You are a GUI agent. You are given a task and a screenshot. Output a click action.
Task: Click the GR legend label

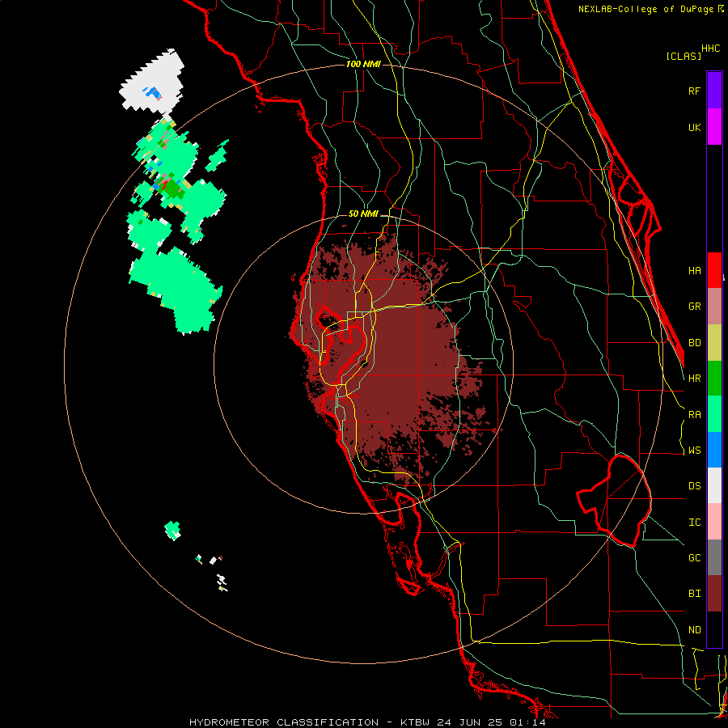point(694,306)
